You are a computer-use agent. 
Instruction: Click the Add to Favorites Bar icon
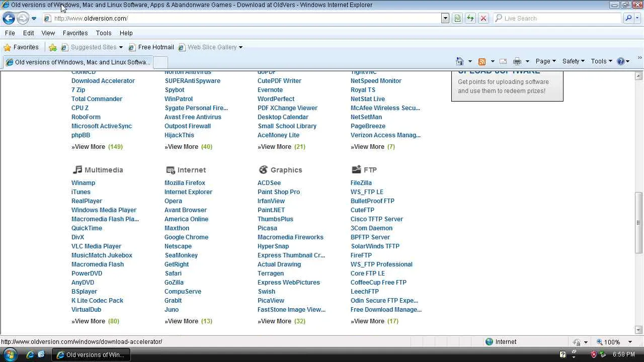coord(53,47)
